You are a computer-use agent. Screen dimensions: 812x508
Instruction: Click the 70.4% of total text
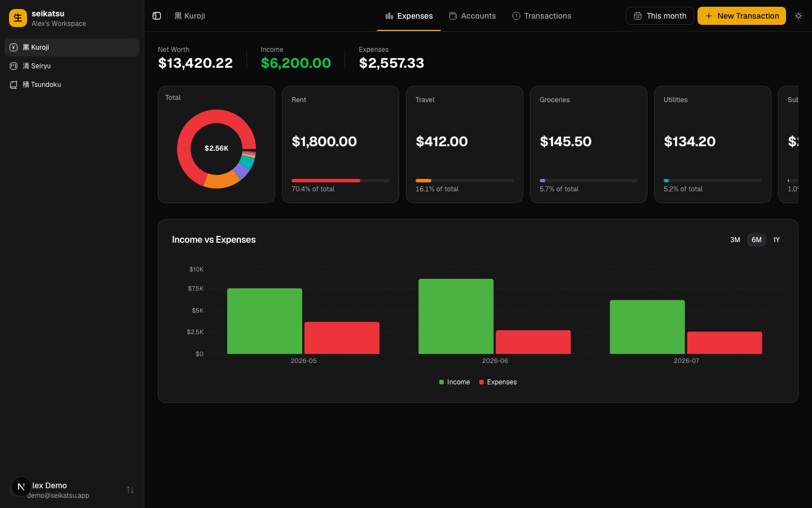(x=313, y=189)
